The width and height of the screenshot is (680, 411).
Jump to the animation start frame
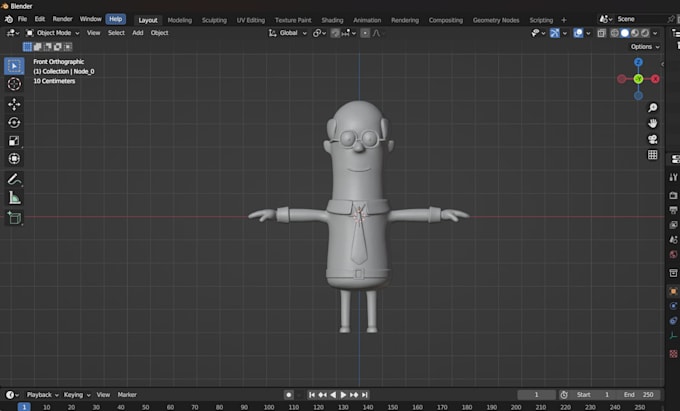[x=312, y=395]
